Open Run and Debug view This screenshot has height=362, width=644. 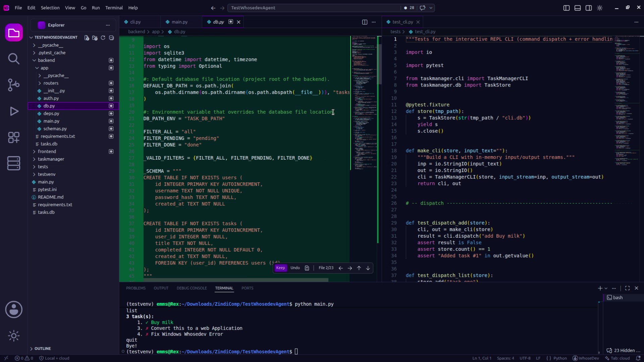click(14, 111)
